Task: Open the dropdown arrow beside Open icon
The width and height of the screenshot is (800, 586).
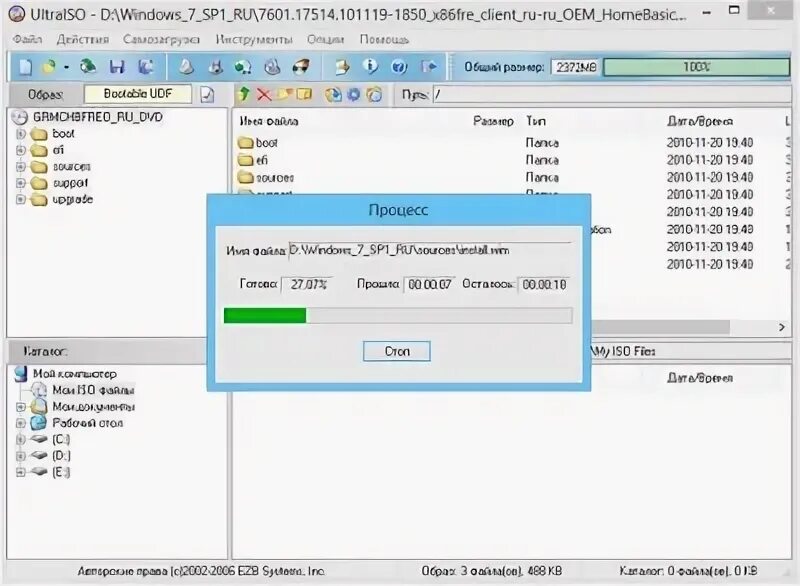Action: tap(66, 67)
